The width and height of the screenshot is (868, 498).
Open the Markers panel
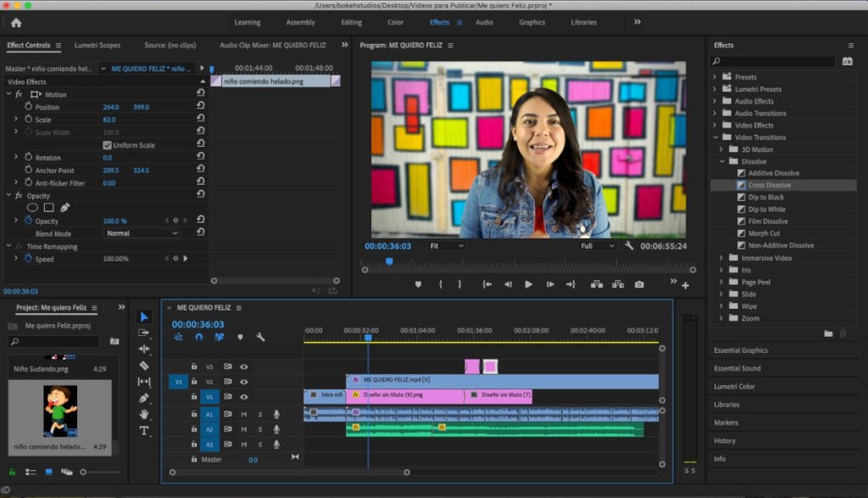pyautogui.click(x=726, y=422)
